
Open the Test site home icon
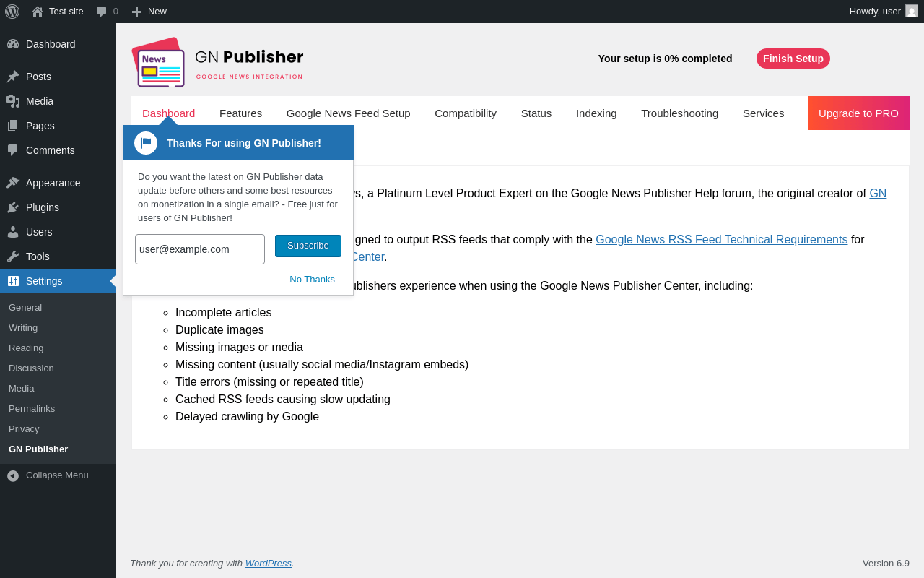(38, 12)
